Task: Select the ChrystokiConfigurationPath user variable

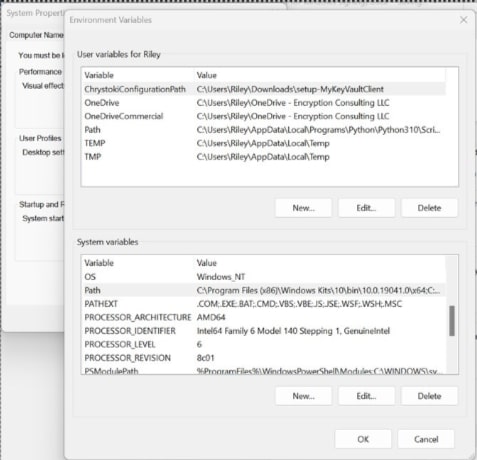Action: tap(263, 89)
